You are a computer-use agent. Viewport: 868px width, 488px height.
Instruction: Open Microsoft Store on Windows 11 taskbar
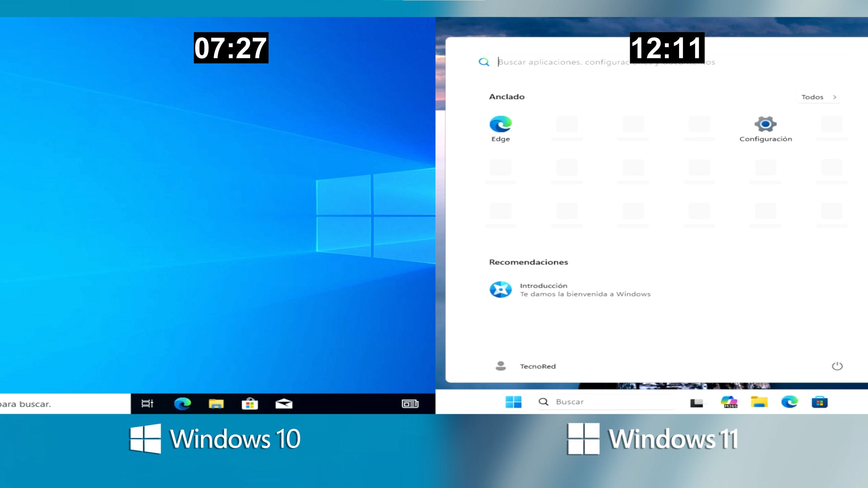(820, 402)
